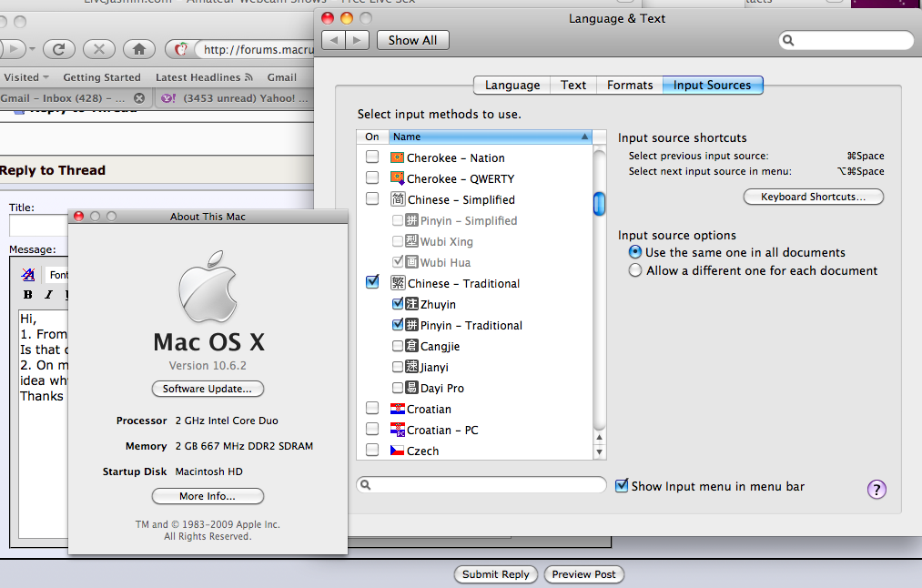The width and height of the screenshot is (922, 588).
Task: Click the Chinese - Traditional input icon
Action: click(x=398, y=283)
